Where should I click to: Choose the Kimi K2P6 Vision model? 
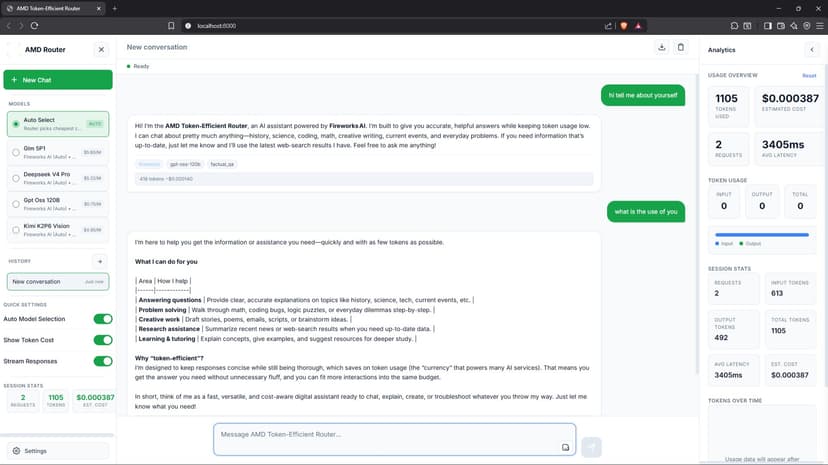(x=58, y=230)
